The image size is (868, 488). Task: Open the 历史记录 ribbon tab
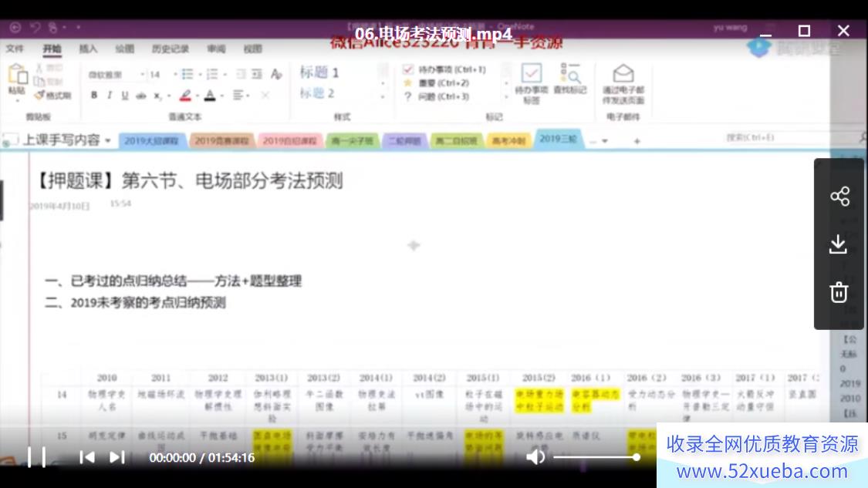(171, 49)
